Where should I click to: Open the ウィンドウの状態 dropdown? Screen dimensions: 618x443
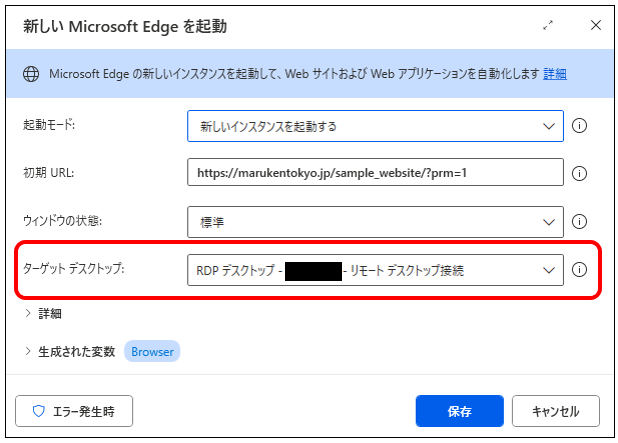(x=375, y=222)
